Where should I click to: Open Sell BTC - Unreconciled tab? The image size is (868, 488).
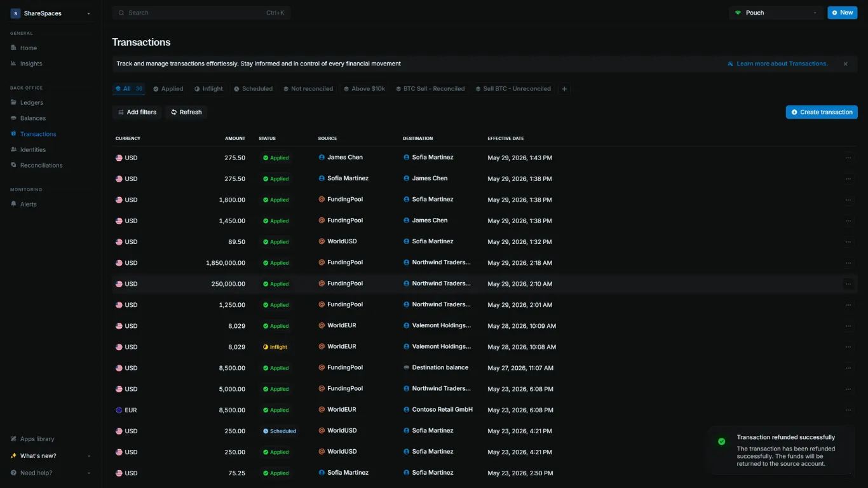(513, 89)
